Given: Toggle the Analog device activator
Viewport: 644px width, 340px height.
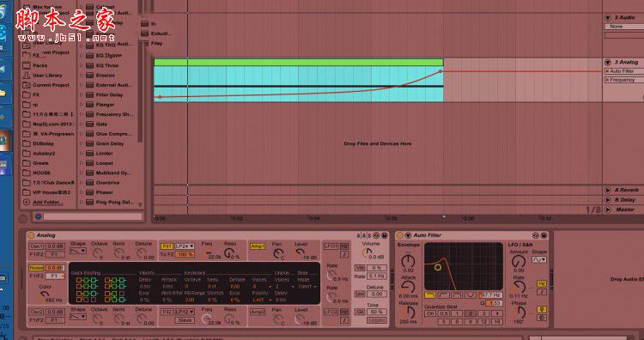Looking at the screenshot, I should point(31,235).
